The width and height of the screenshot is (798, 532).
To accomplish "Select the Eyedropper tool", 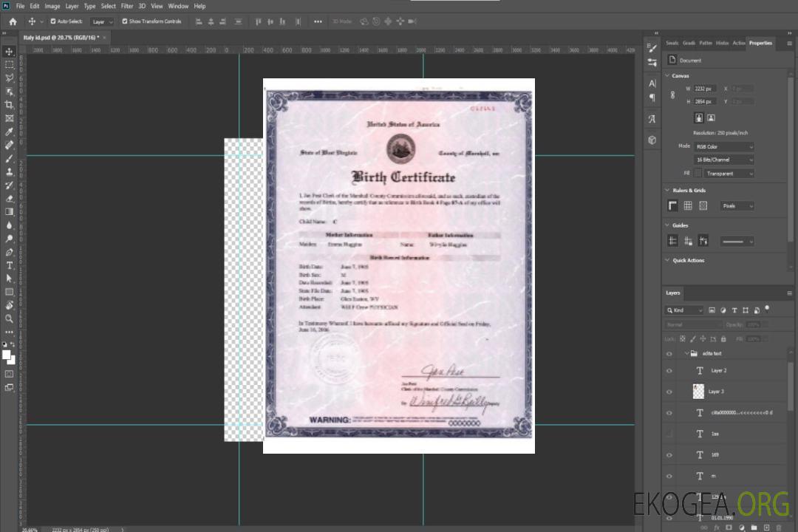I will tap(9, 132).
